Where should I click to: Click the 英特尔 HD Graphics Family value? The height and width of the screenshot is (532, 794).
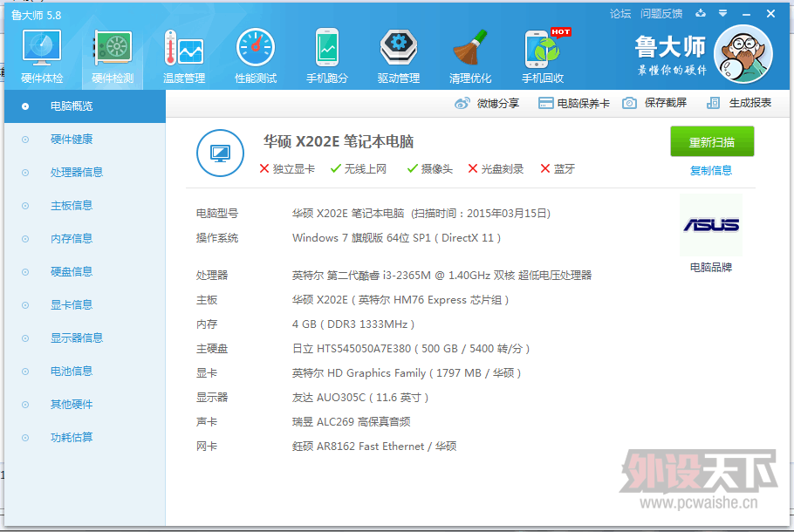click(406, 373)
